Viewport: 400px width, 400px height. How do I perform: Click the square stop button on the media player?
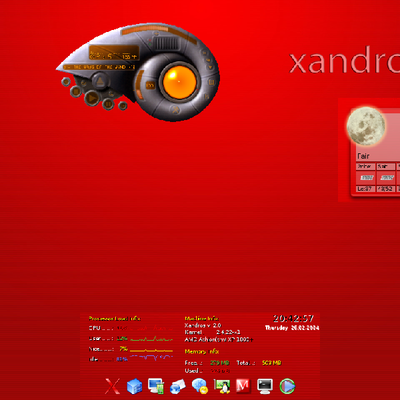pyautogui.click(x=76, y=91)
